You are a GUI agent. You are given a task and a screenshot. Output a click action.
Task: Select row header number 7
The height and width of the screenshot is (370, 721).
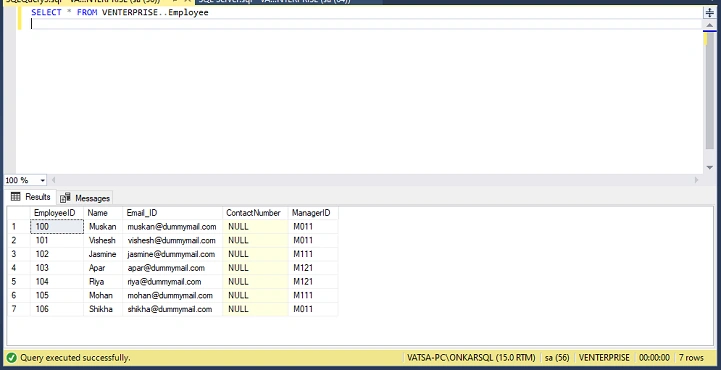(x=18, y=309)
